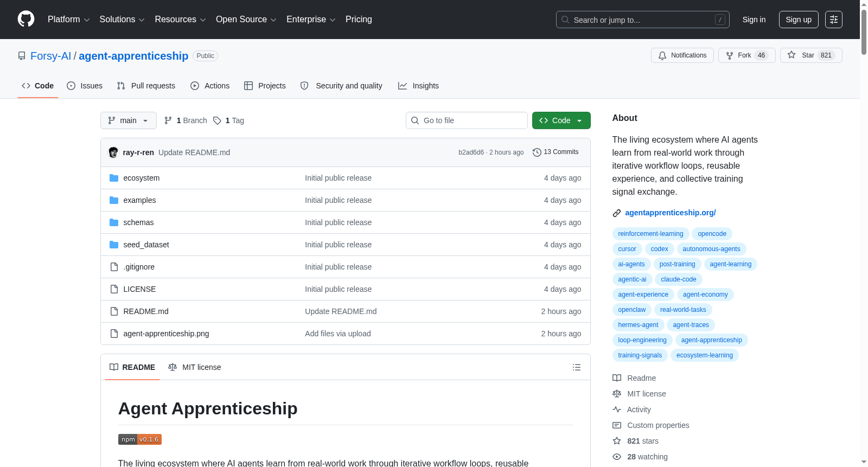Select the README tab

[132, 367]
